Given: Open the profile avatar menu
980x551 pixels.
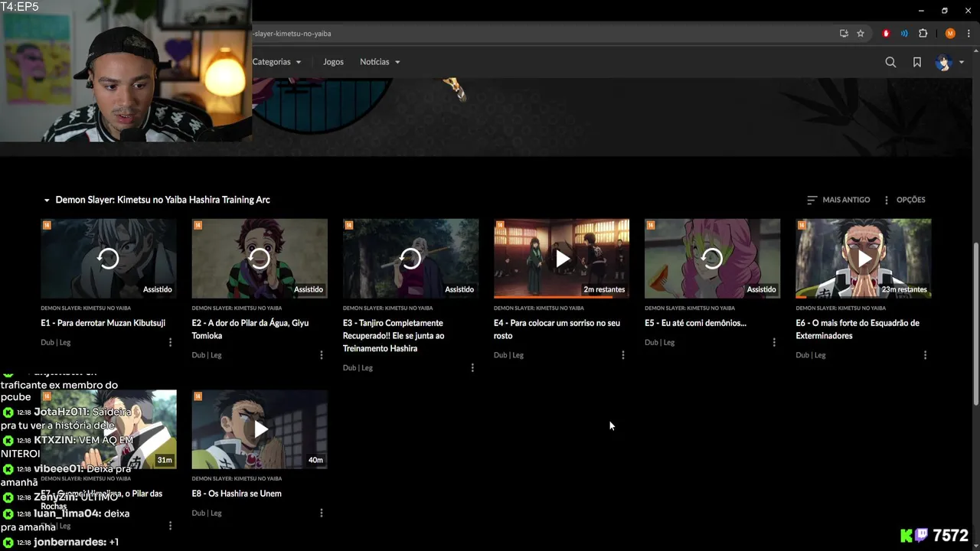Looking at the screenshot, I should pos(949,62).
